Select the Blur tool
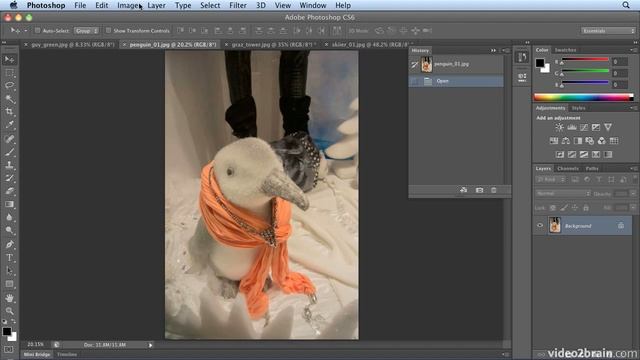 point(9,217)
